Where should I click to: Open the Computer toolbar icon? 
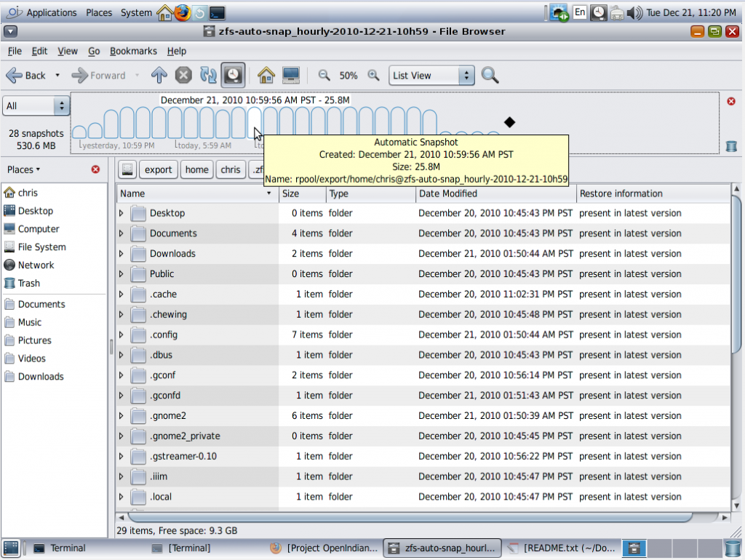[291, 75]
